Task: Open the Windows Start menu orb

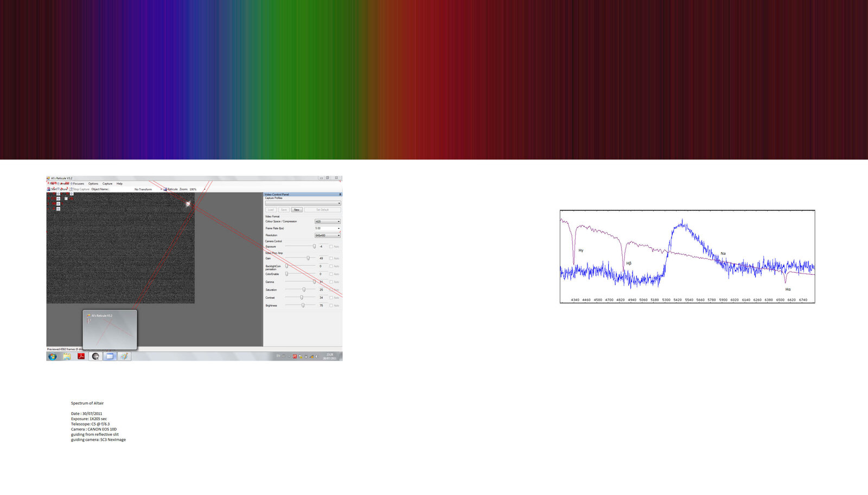Action: [52, 357]
